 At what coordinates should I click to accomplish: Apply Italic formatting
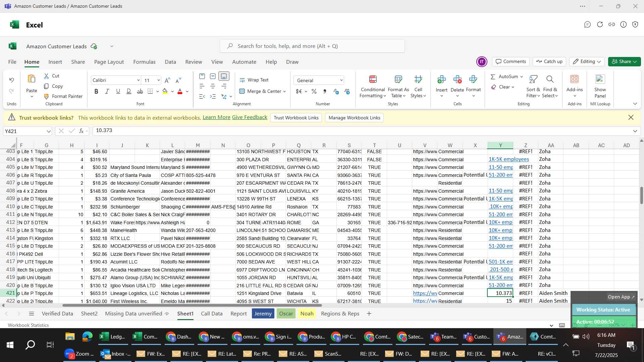point(107,91)
